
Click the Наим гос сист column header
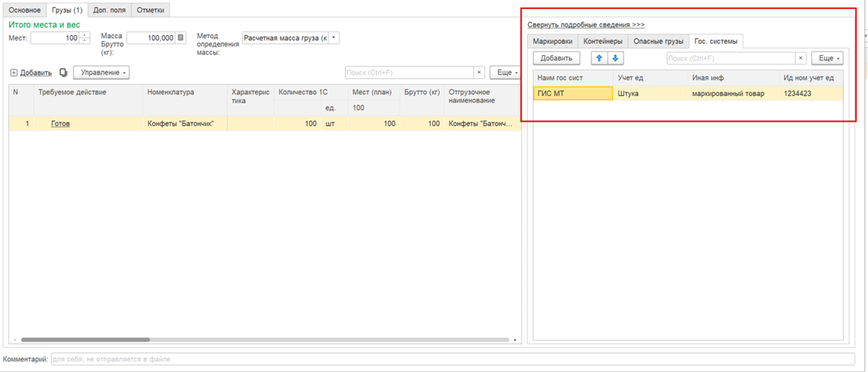point(574,78)
